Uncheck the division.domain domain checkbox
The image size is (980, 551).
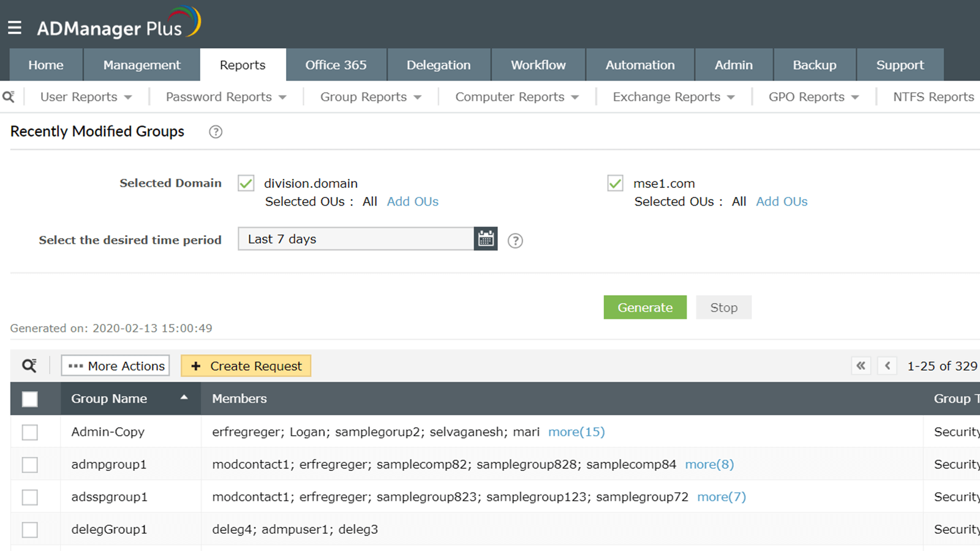pyautogui.click(x=246, y=183)
